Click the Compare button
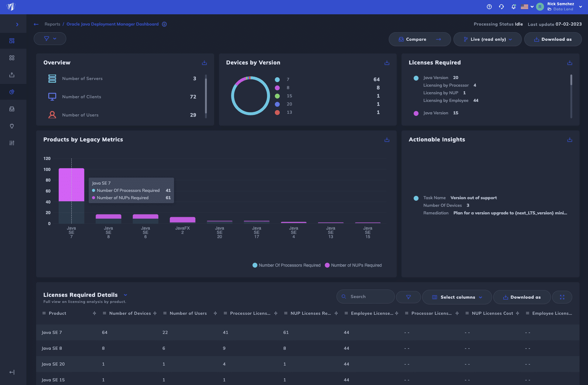This screenshot has height=385, width=588. point(420,39)
